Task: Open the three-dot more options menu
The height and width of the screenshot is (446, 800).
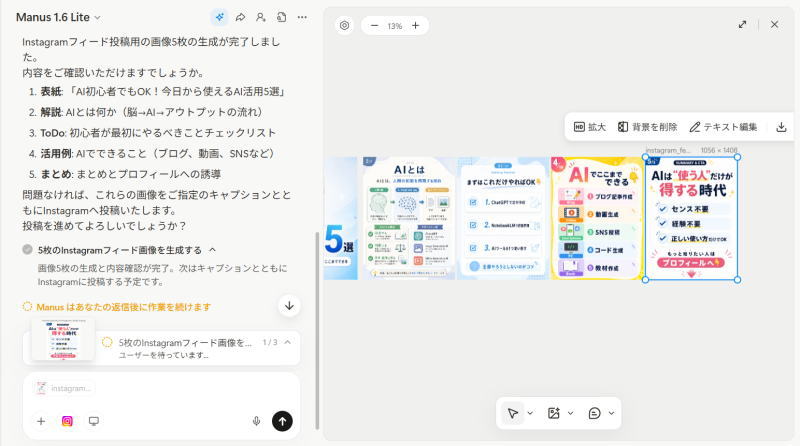Action: (302, 17)
